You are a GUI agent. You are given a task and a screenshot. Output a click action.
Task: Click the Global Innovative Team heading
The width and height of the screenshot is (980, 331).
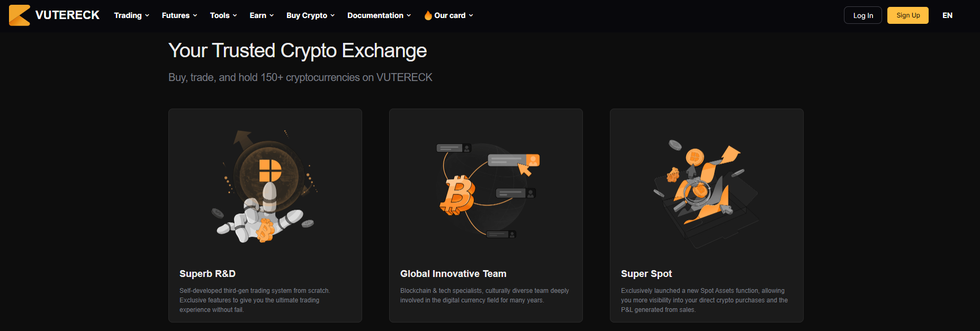pos(453,274)
